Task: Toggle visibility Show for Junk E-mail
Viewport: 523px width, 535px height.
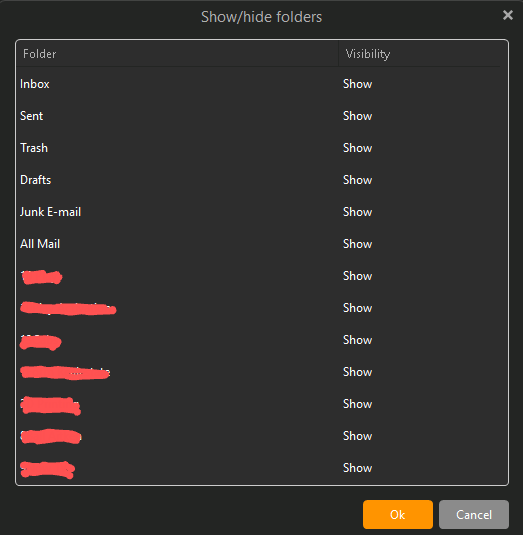Action: tap(357, 212)
